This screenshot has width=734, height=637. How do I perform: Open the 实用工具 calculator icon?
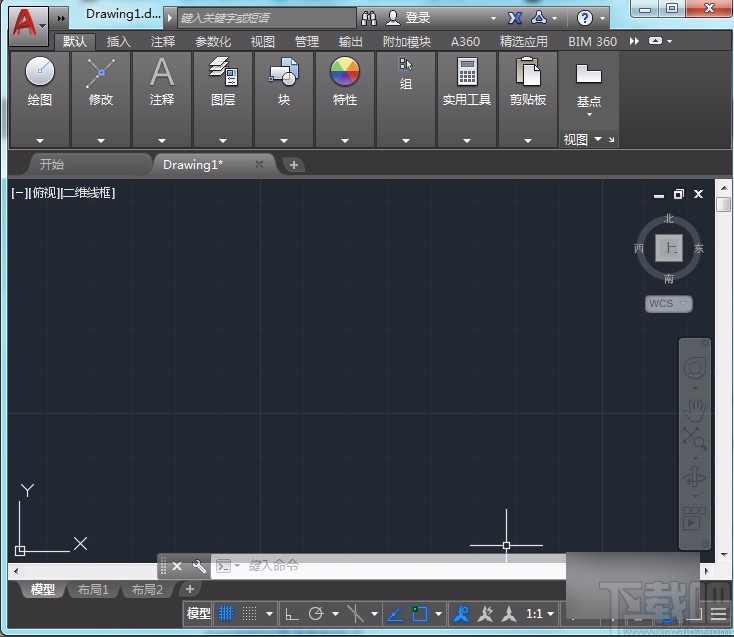tap(466, 72)
